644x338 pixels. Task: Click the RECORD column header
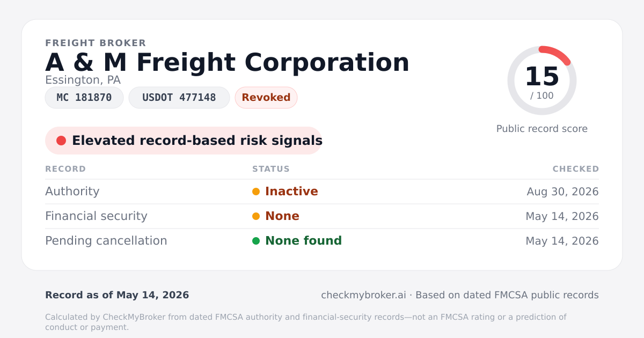65,169
